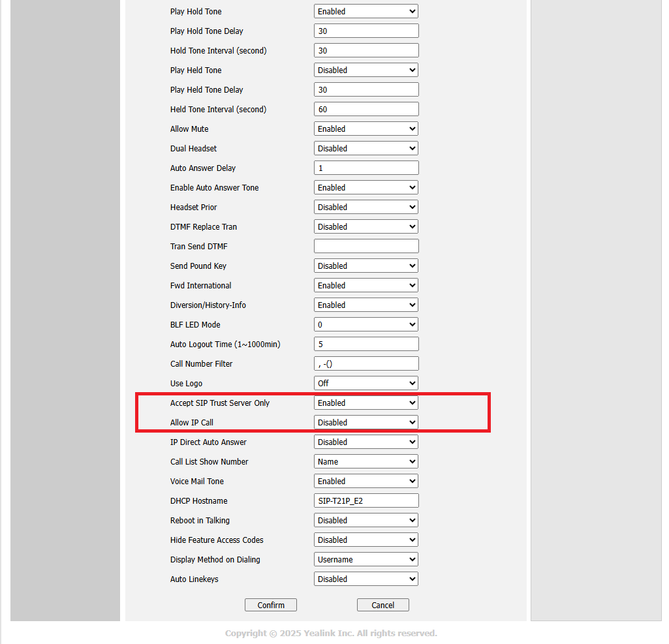Image resolution: width=669 pixels, height=644 pixels.
Task: Expand the Voice Mail Tone dropdown
Action: click(366, 481)
